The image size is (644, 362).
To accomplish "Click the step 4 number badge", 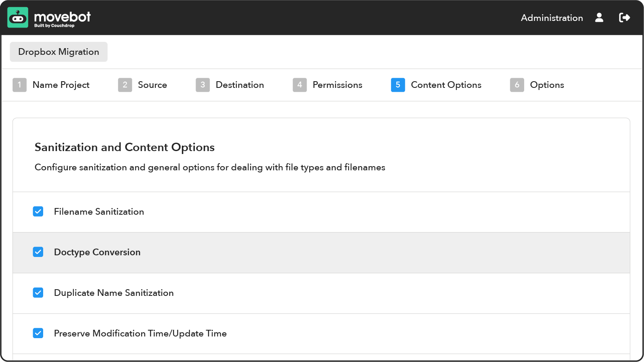I will (300, 85).
